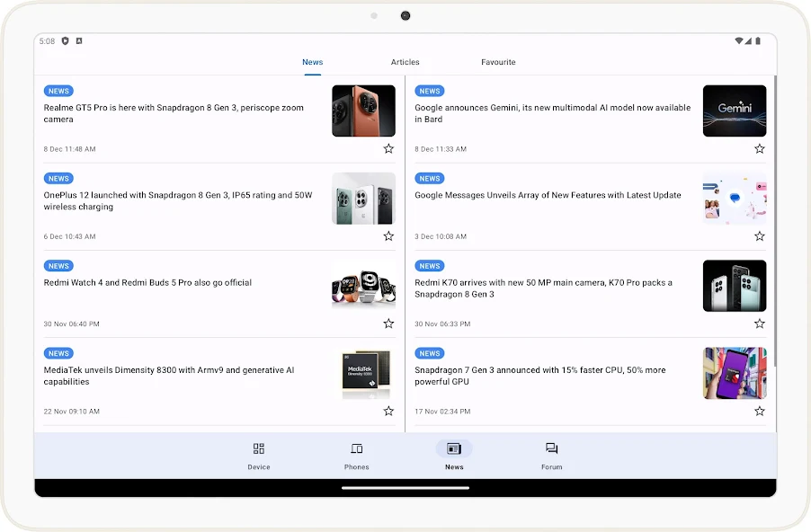Select the News bottom navigation icon

click(x=454, y=448)
